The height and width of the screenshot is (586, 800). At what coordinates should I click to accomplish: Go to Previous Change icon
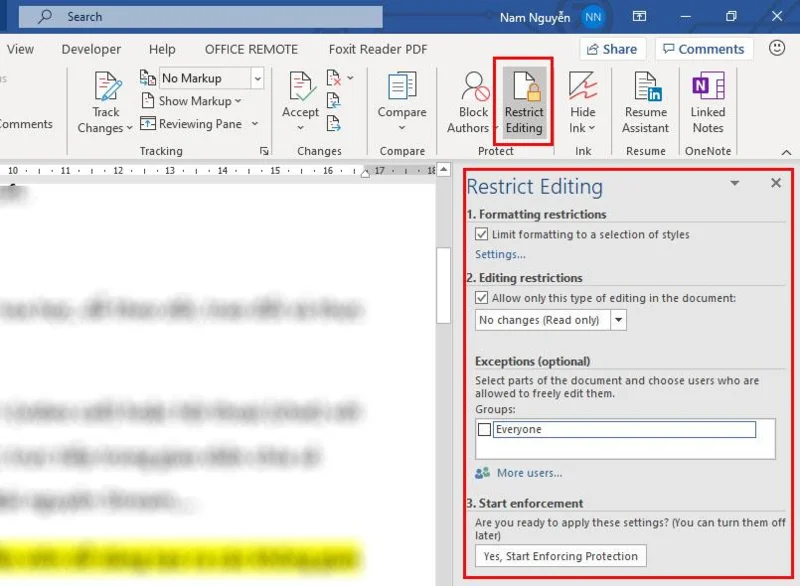[333, 100]
